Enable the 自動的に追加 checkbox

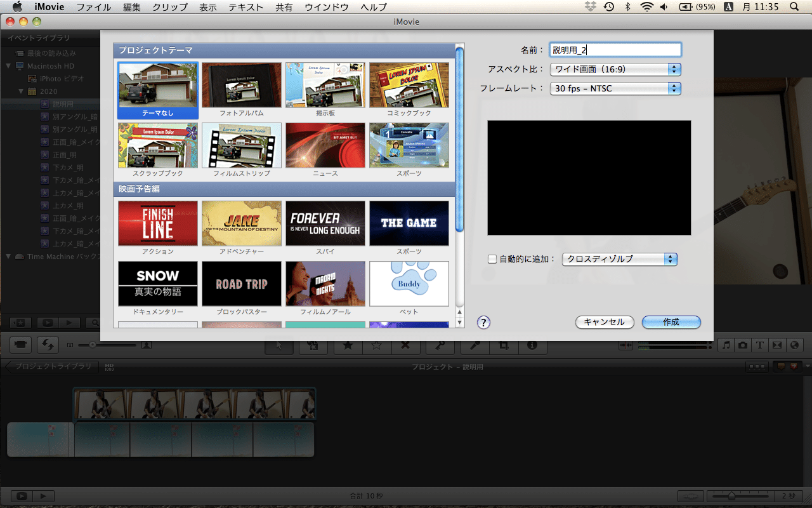coord(492,259)
